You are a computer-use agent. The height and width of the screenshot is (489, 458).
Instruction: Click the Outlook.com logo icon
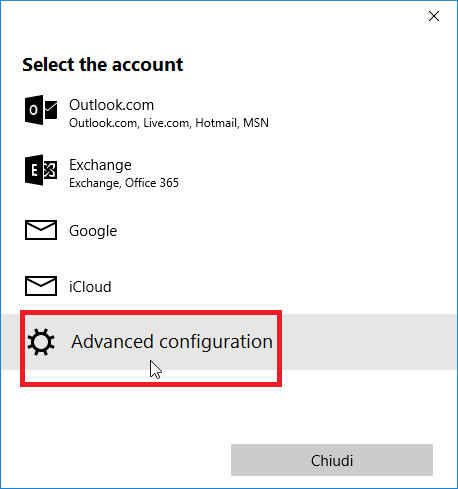point(41,110)
